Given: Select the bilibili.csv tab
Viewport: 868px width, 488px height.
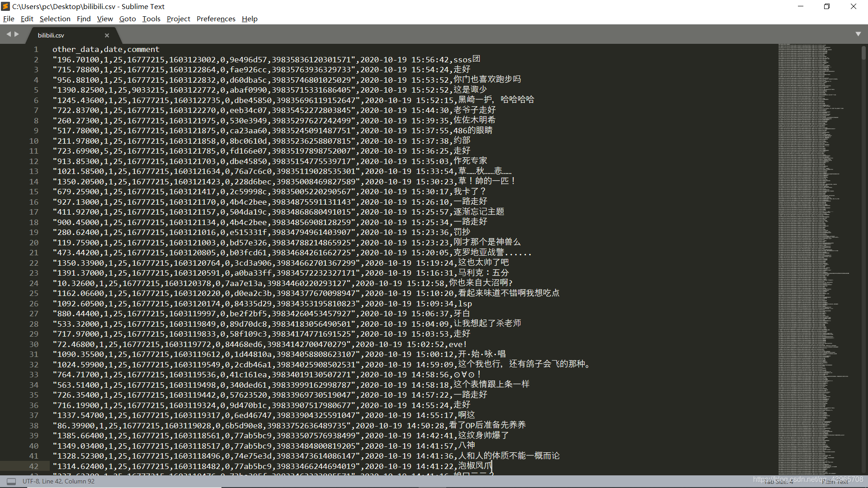Looking at the screenshot, I should (x=51, y=35).
